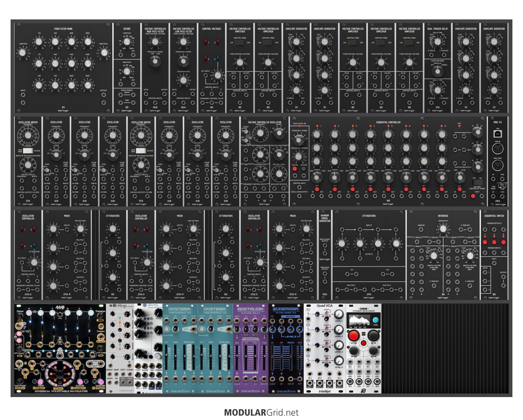Screen dimensions: 523x420
Task: Click the Zadar envelope display screen
Action: [359, 320]
